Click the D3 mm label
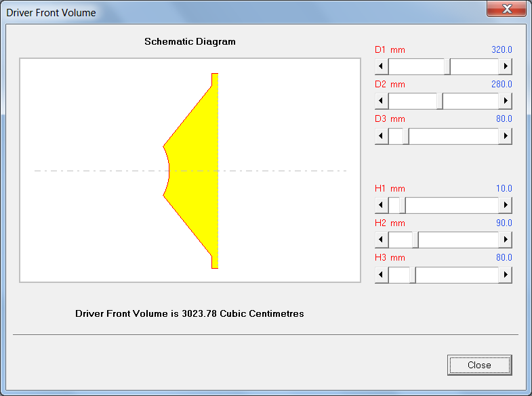532x396 pixels. tap(390, 119)
